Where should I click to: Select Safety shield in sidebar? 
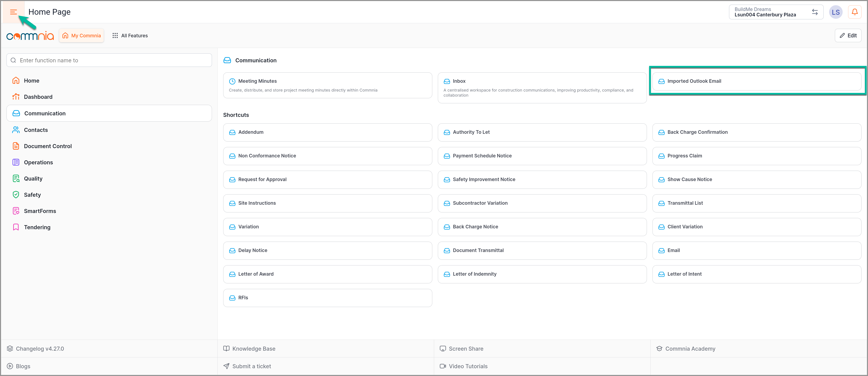pyautogui.click(x=32, y=195)
